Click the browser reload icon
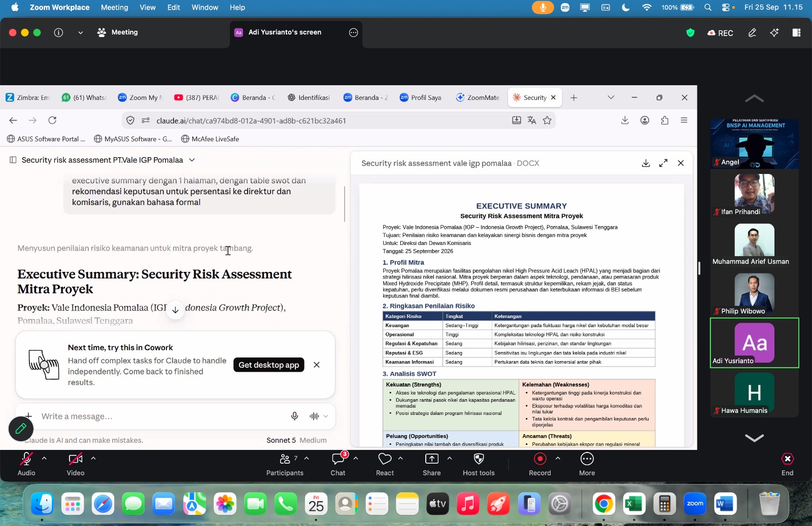 [x=52, y=120]
